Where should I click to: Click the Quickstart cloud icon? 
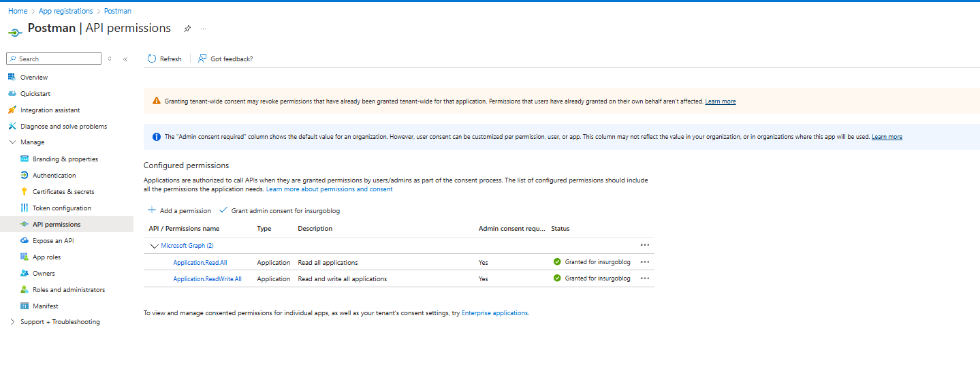click(12, 94)
